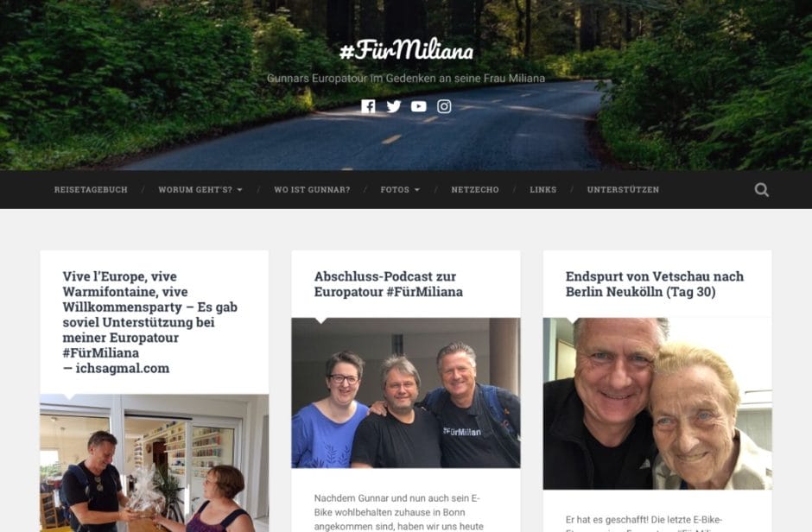Click the selfie photo of two people
This screenshot has width=812, height=532.
(x=657, y=403)
